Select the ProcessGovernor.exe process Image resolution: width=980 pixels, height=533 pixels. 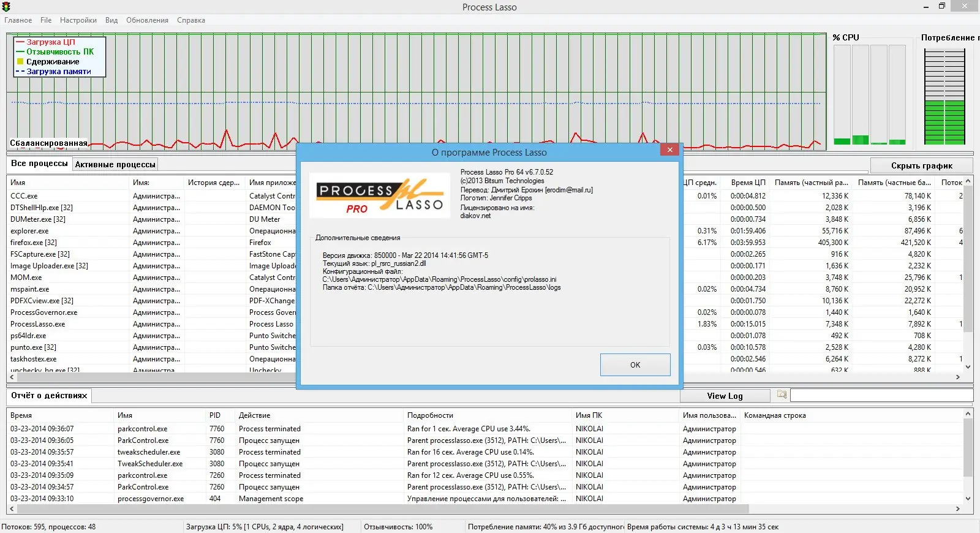[44, 312]
